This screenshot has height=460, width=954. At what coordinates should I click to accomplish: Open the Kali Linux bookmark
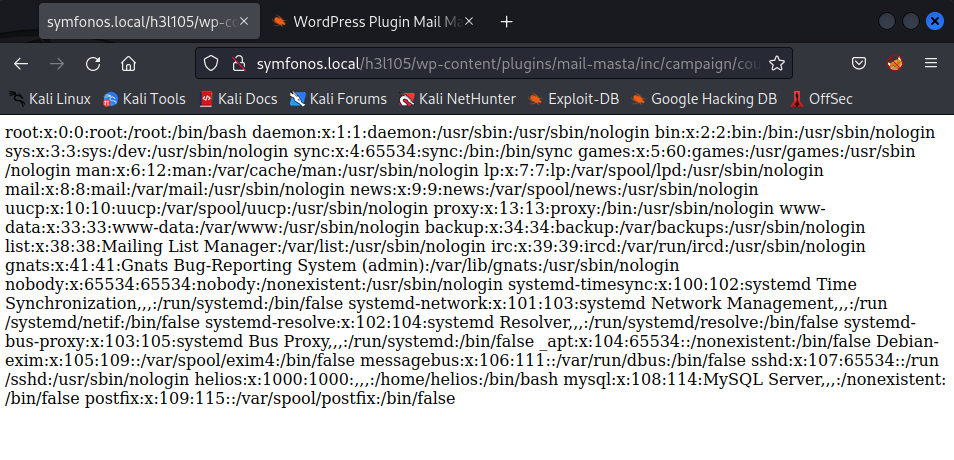50,99
